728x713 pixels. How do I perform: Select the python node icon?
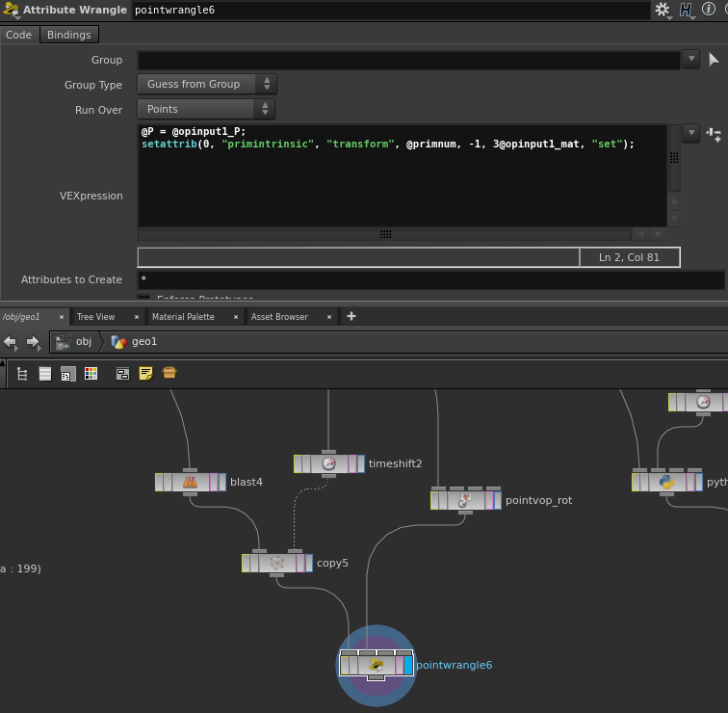tap(666, 482)
